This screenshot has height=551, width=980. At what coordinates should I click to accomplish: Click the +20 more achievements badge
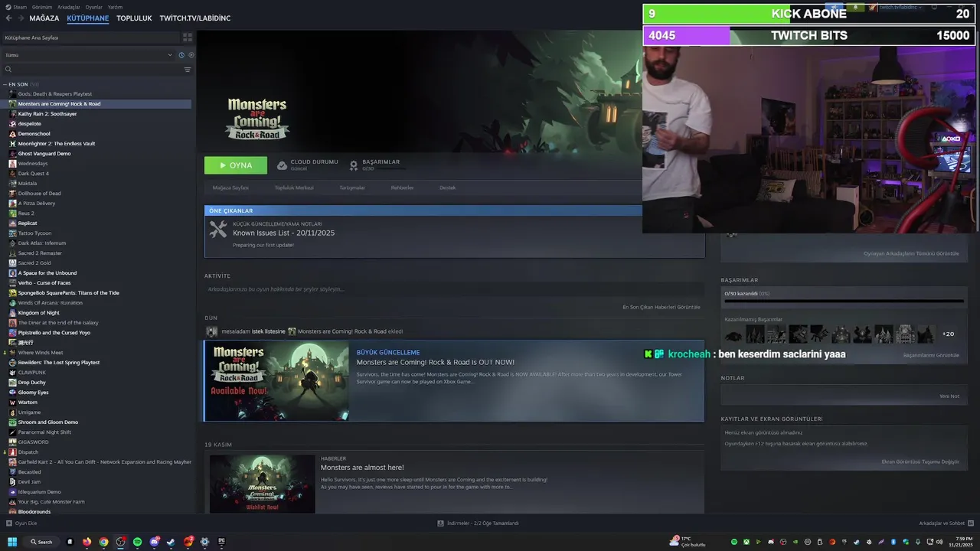(x=948, y=334)
